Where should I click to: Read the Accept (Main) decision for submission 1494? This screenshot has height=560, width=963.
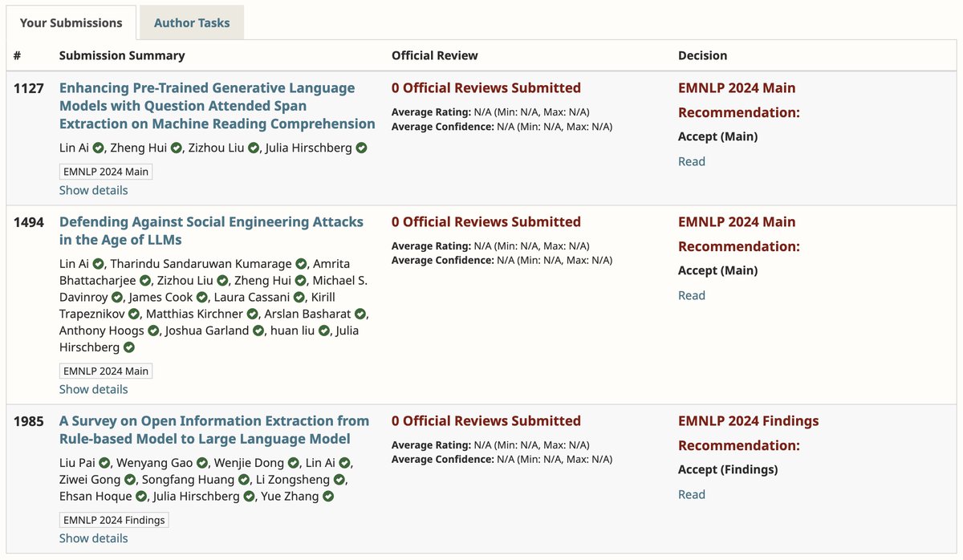pyautogui.click(x=692, y=295)
